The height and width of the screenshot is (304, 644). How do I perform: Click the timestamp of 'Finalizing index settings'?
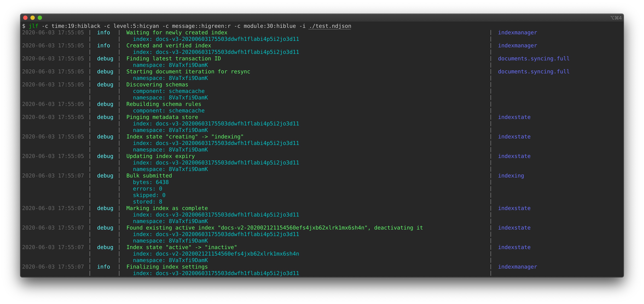tap(53, 267)
